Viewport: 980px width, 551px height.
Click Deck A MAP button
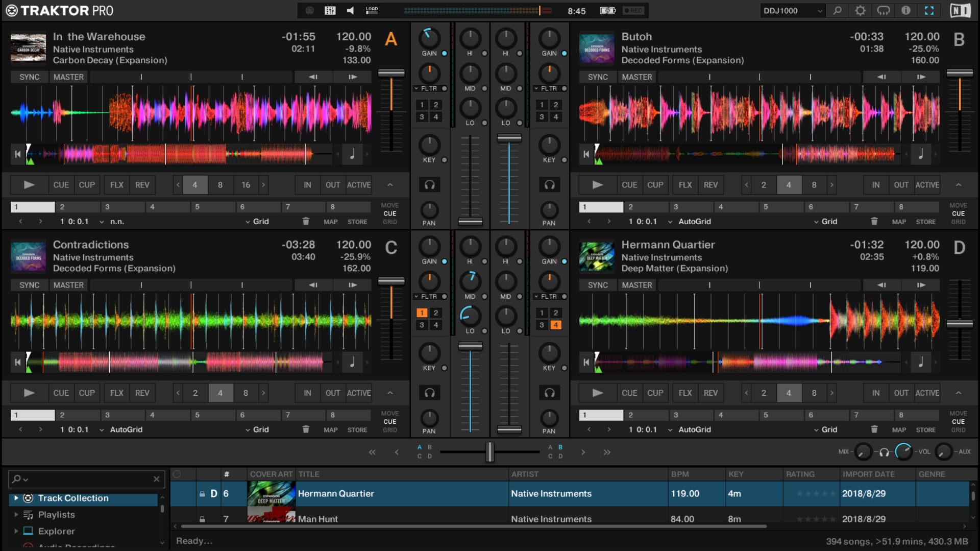(x=331, y=222)
